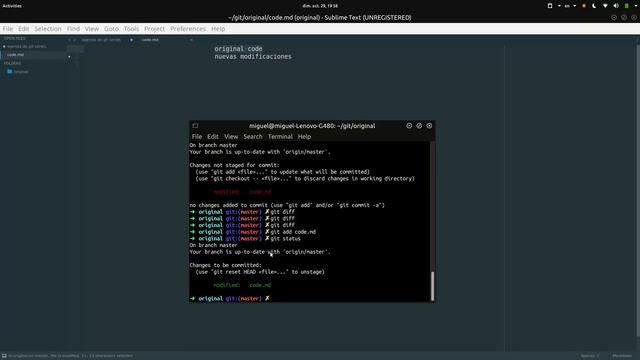
Task: Open the terminal File menu
Action: pyautogui.click(x=197, y=137)
